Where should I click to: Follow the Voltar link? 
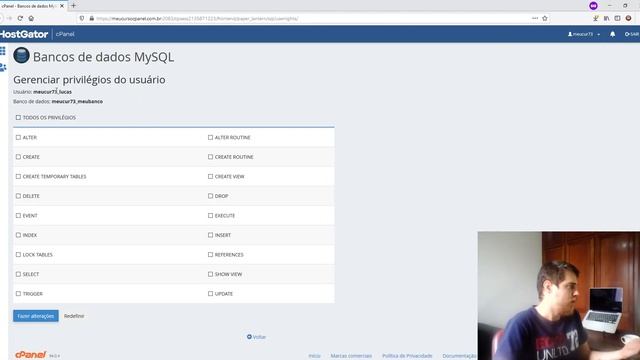pos(256,337)
